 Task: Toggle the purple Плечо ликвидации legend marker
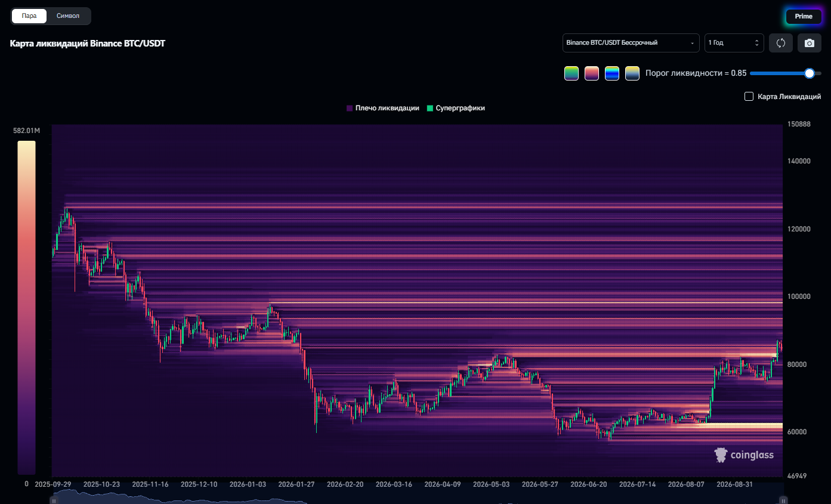pyautogui.click(x=350, y=108)
